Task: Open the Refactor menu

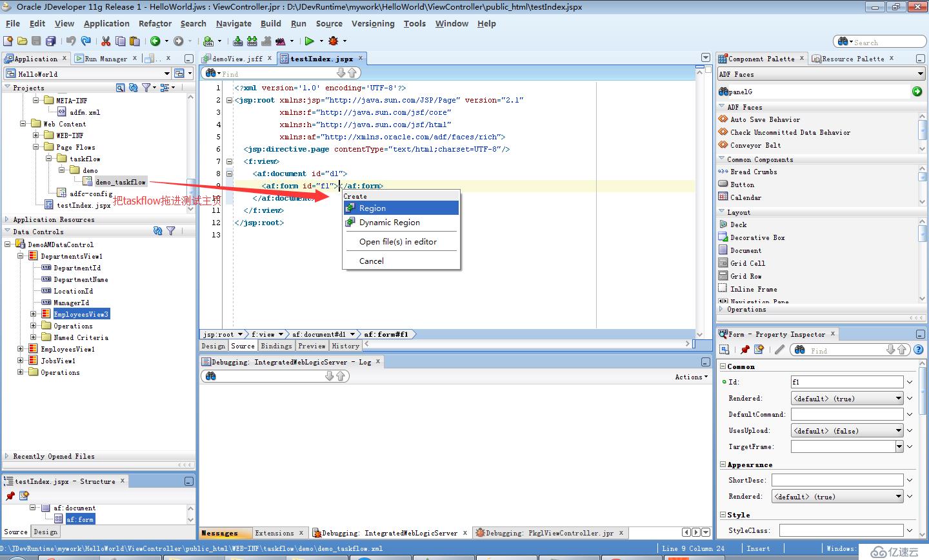Action: click(155, 23)
